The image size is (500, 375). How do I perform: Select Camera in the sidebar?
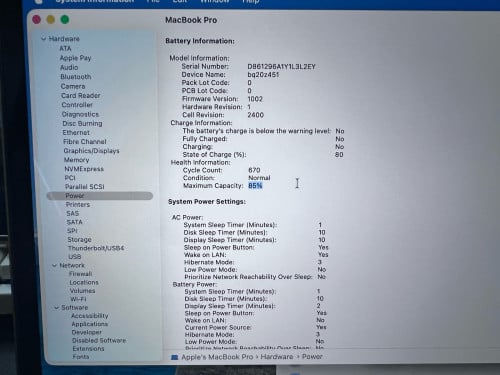(73, 86)
